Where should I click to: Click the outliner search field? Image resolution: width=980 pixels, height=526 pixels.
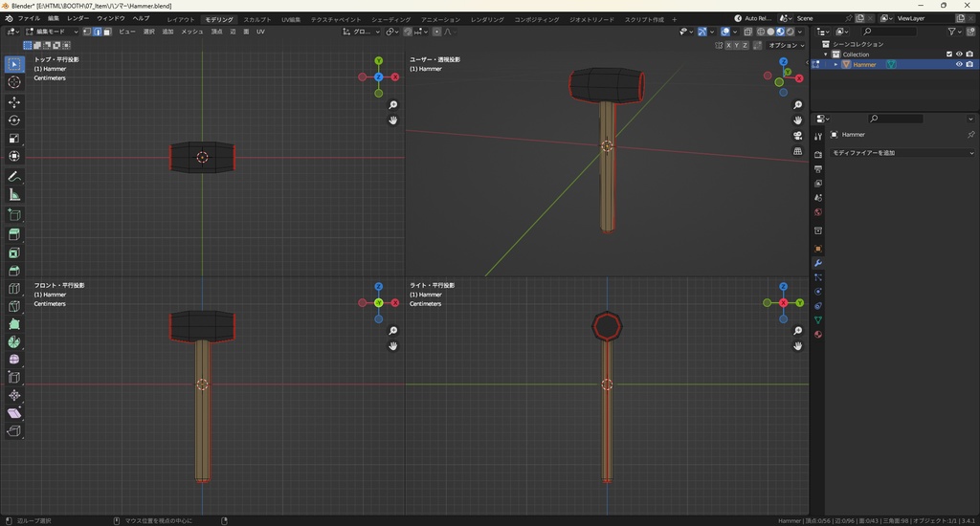point(889,32)
